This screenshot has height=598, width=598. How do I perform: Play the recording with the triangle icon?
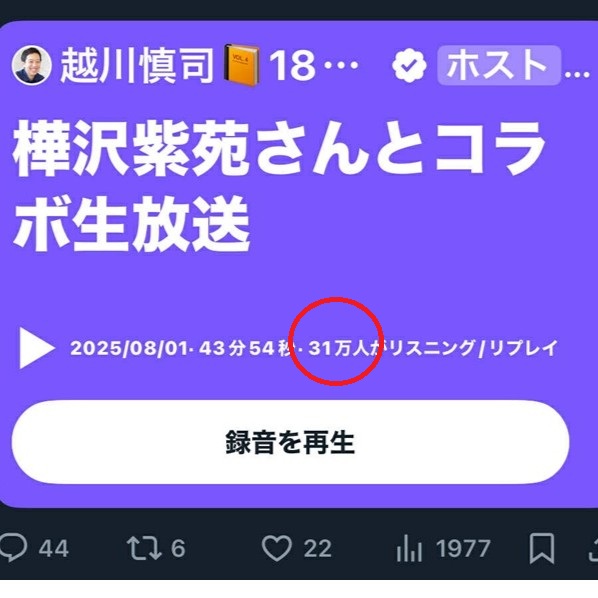coord(37,348)
